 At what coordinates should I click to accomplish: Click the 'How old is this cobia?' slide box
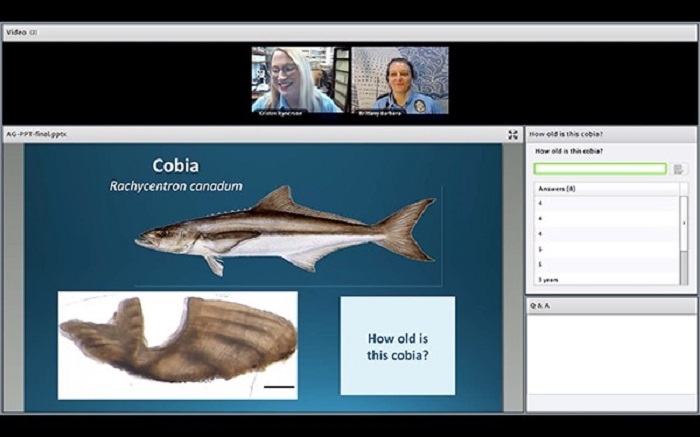tap(397, 345)
